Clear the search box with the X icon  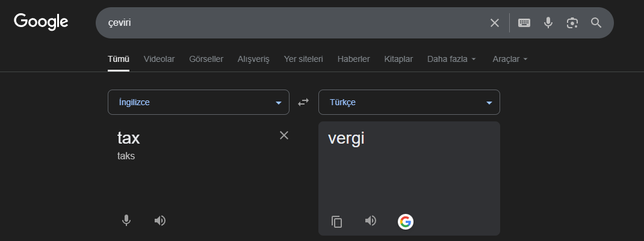point(495,23)
